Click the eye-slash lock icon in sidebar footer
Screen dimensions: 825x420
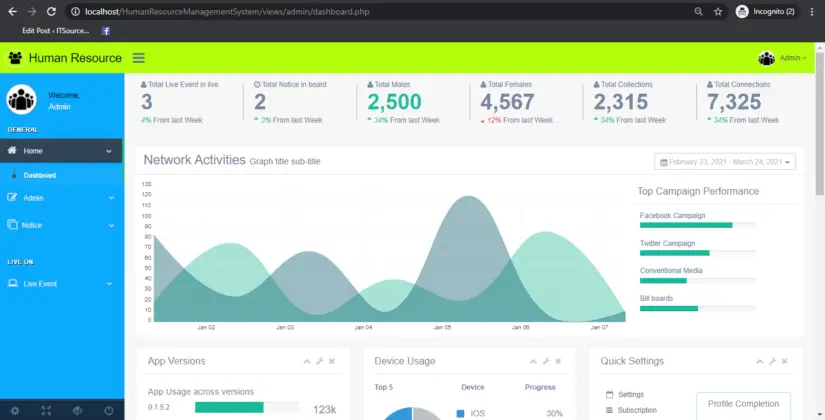(x=77, y=410)
